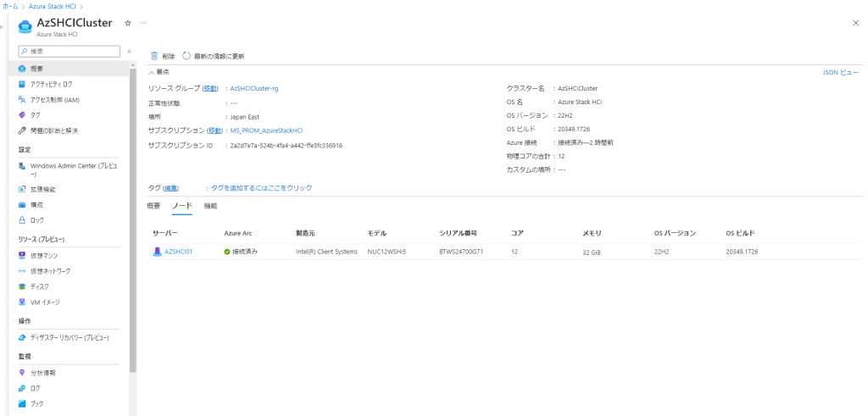Viewport: 868px width, 416px height.
Task: Click 移動 link beside リソース グループ
Action: pos(210,88)
